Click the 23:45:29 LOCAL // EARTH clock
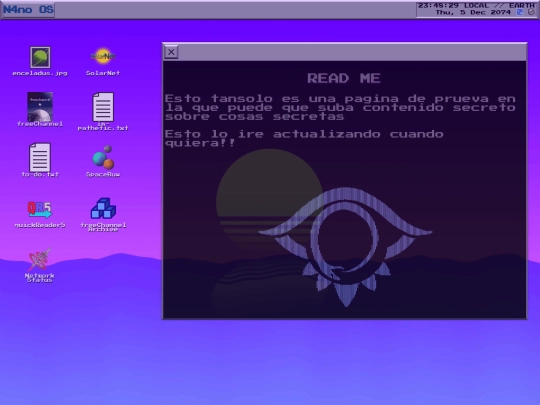The image size is (540, 405). [x=476, y=6]
